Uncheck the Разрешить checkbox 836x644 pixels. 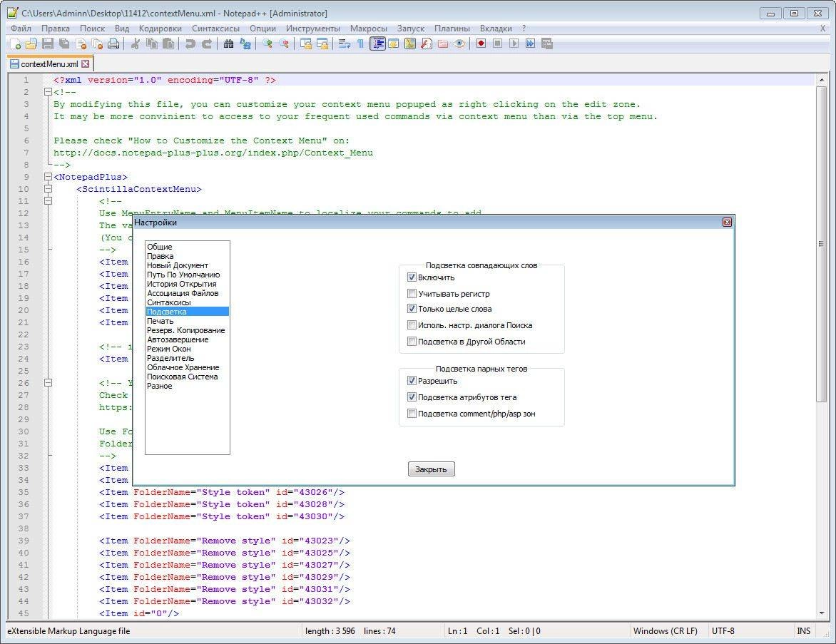(x=412, y=381)
